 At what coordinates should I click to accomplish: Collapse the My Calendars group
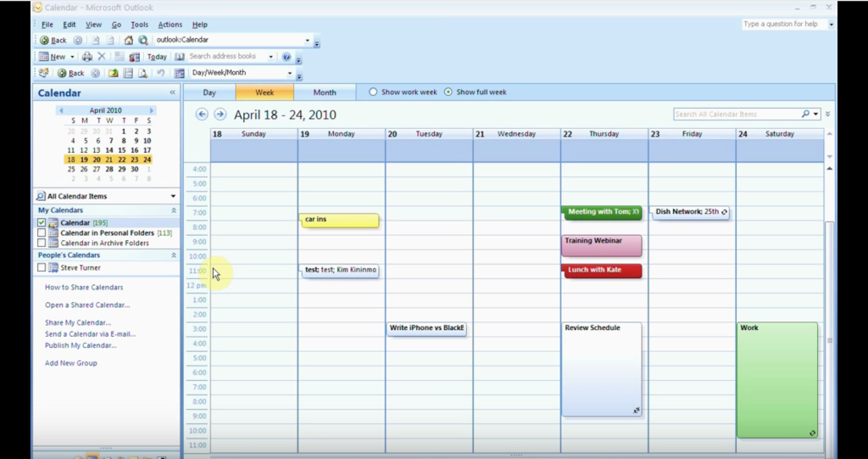coord(173,210)
